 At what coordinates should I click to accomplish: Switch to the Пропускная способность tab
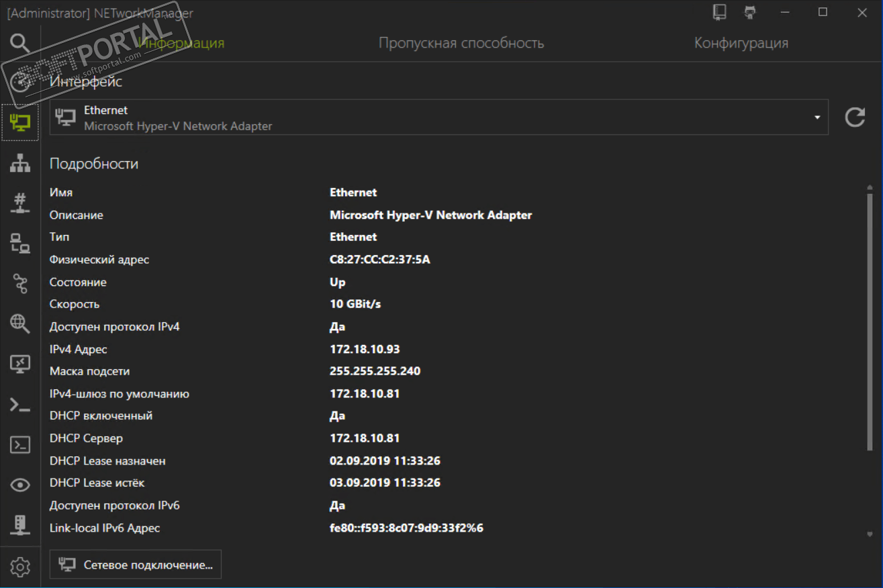tap(461, 44)
